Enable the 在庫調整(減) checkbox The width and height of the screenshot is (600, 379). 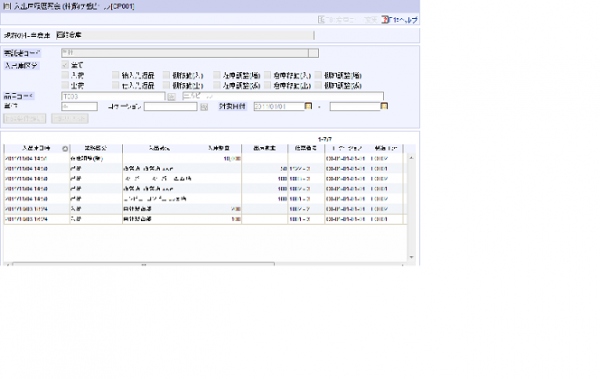(x=217, y=85)
